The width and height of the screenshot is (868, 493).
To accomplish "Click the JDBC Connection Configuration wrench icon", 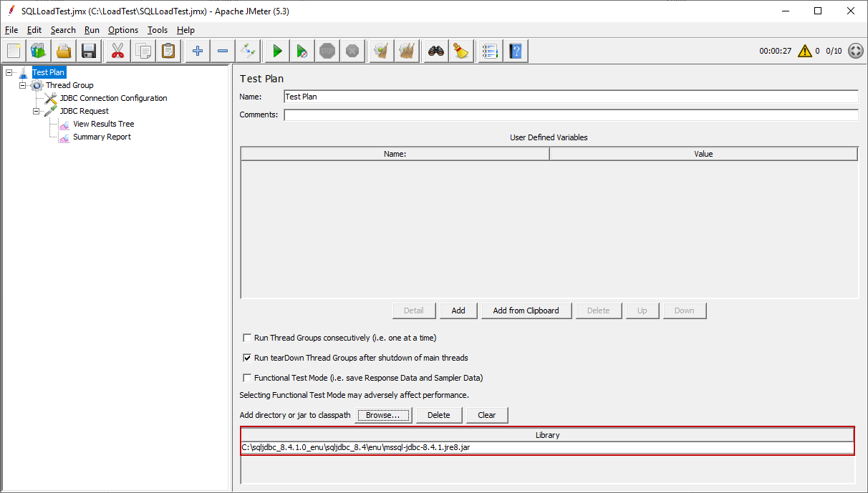I will 51,98.
